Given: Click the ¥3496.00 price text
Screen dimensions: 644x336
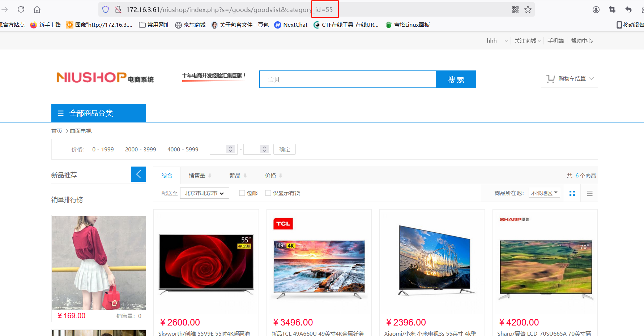Looking at the screenshot, I should [x=293, y=322].
